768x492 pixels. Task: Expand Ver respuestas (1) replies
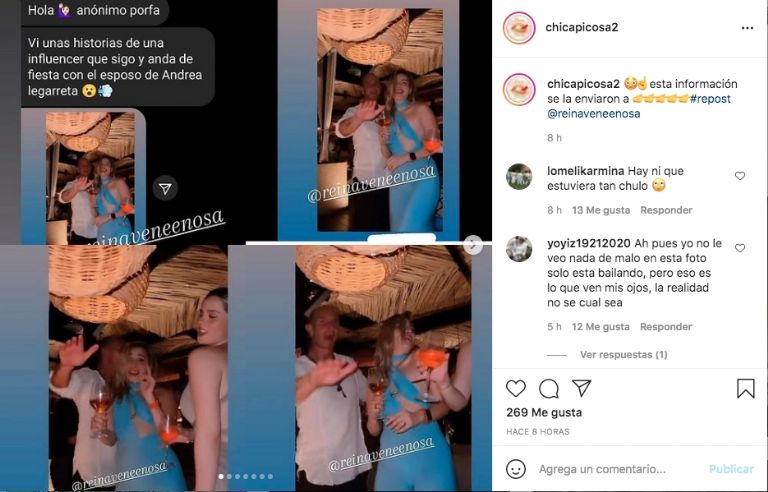tap(624, 354)
